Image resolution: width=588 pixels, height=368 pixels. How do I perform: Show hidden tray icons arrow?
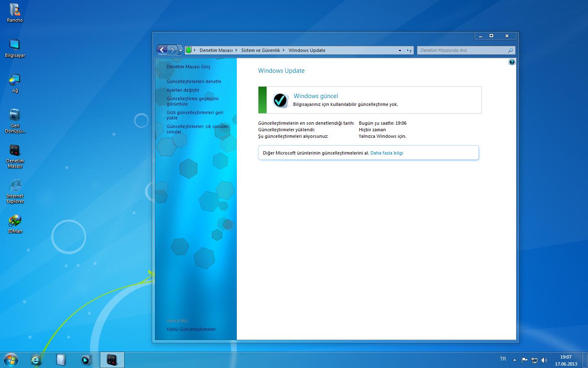click(x=514, y=360)
